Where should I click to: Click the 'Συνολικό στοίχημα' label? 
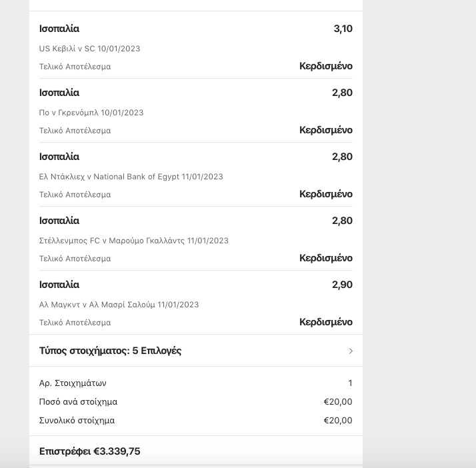click(x=77, y=421)
